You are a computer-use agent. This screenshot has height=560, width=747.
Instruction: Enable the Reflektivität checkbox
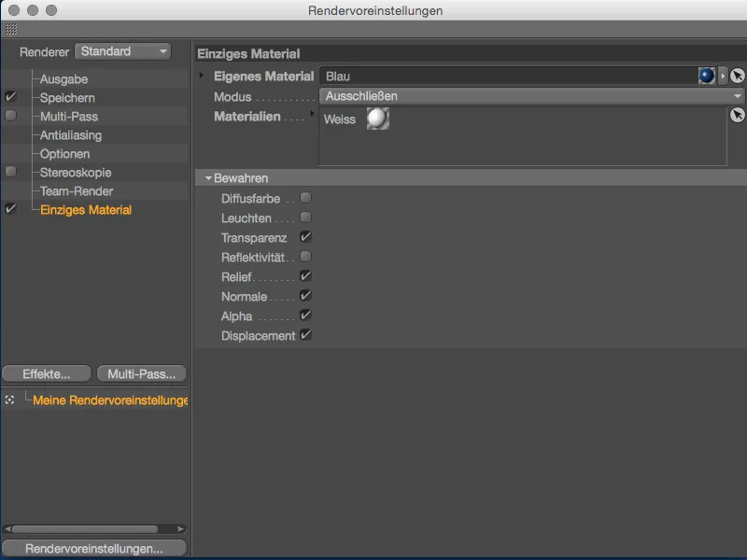(x=306, y=257)
